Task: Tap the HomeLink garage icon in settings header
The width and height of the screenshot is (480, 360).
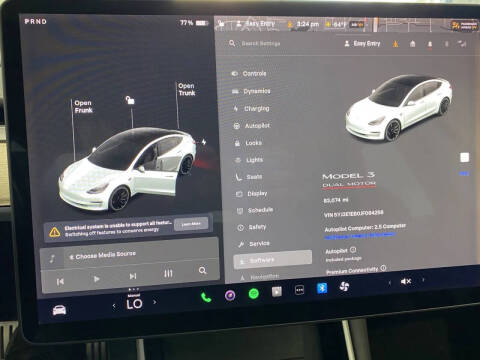Action: point(412,44)
